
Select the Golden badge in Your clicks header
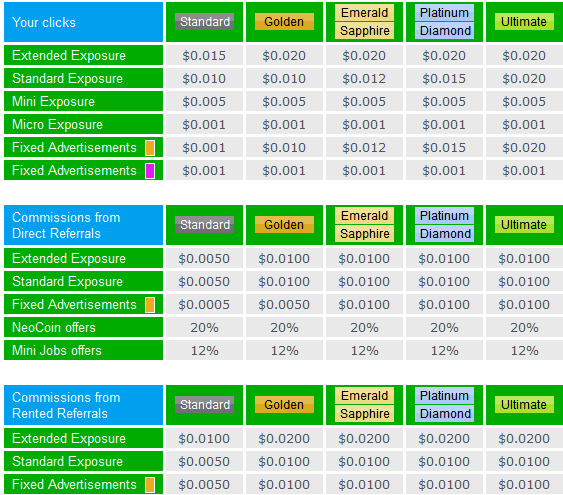pyautogui.click(x=284, y=22)
